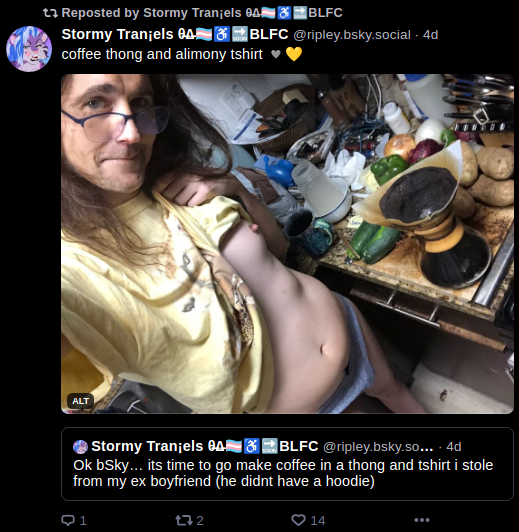Show the ALT text badge on image
519x532 pixels.
[x=80, y=401]
